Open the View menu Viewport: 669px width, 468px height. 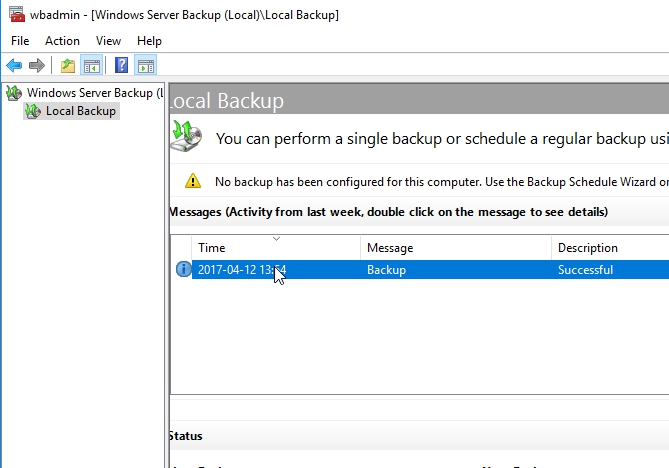coord(108,41)
